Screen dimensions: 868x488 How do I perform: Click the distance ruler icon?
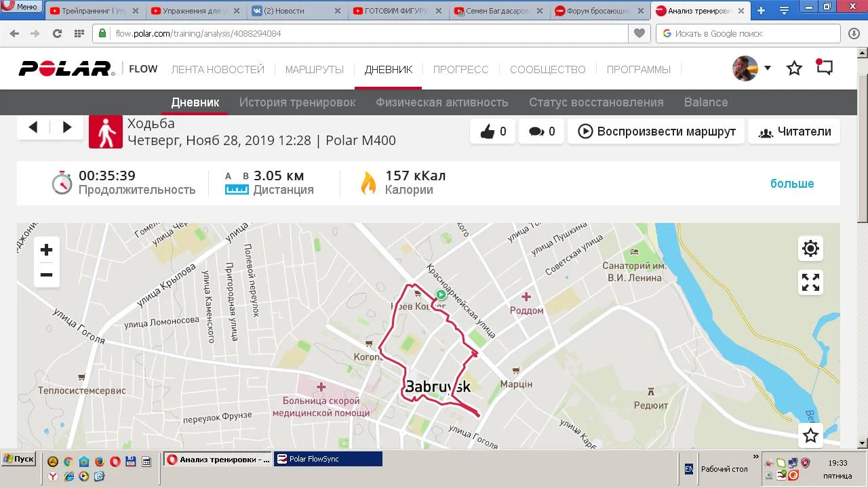(237, 190)
